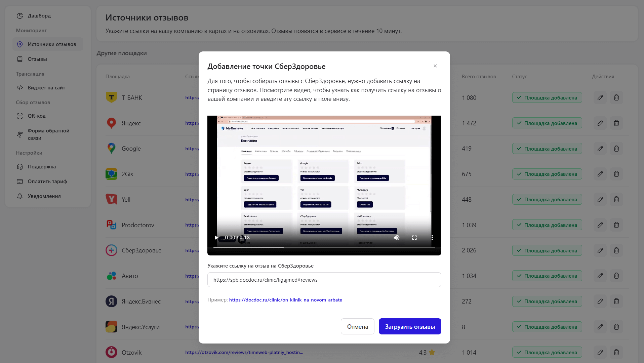Open Дашборд in the sidebar
The height and width of the screenshot is (363, 644).
pos(39,16)
